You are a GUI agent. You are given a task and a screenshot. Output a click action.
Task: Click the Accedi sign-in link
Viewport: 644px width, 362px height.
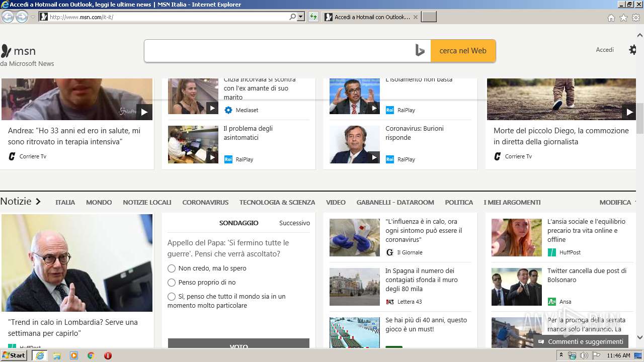click(605, 50)
